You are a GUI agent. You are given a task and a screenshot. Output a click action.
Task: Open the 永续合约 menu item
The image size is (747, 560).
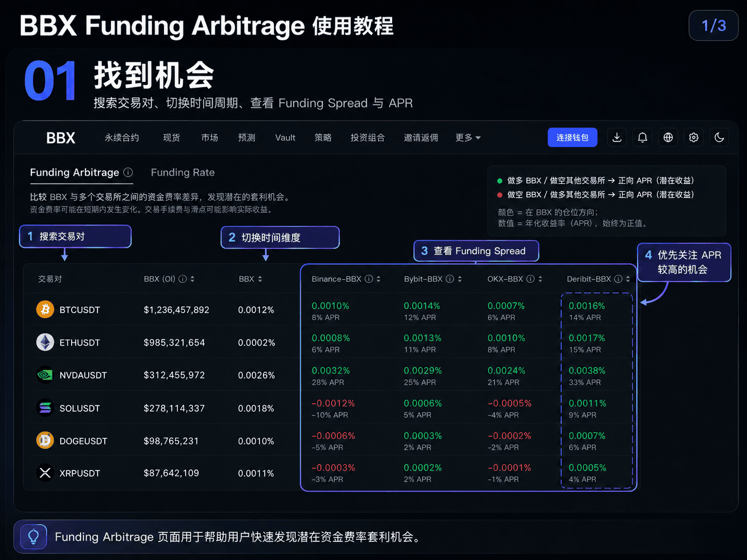pyautogui.click(x=122, y=138)
